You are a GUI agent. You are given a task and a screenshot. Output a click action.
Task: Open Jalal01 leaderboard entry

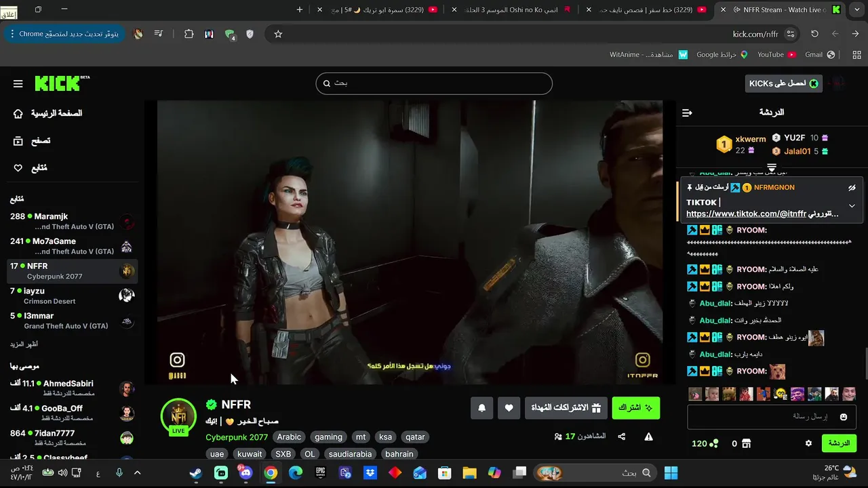pyautogui.click(x=800, y=151)
